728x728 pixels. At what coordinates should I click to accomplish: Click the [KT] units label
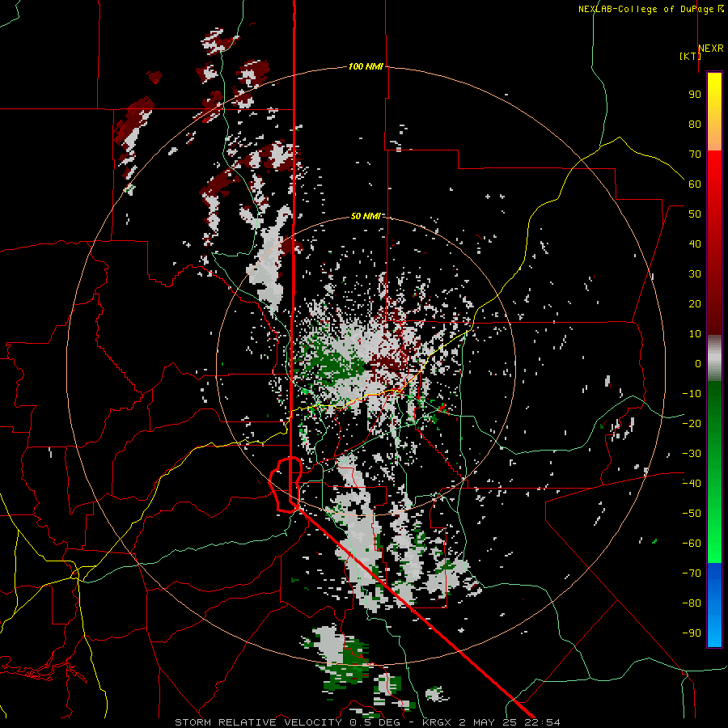coord(690,56)
